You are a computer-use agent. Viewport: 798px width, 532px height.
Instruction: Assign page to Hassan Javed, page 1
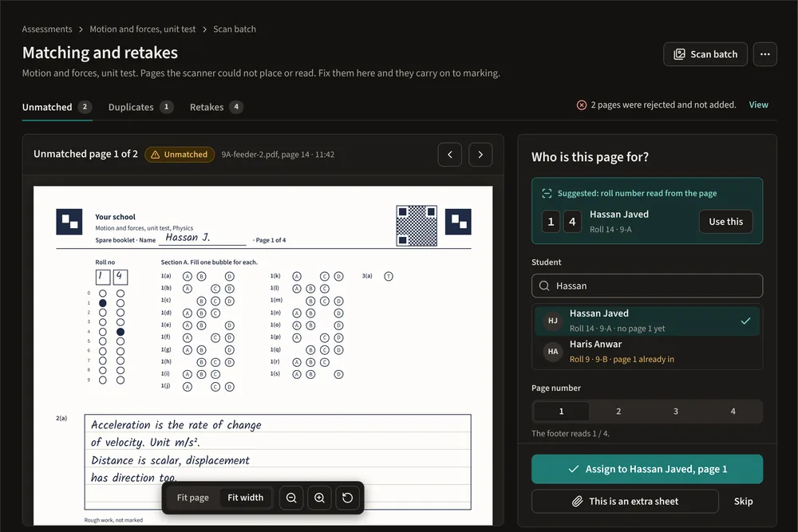(x=647, y=469)
